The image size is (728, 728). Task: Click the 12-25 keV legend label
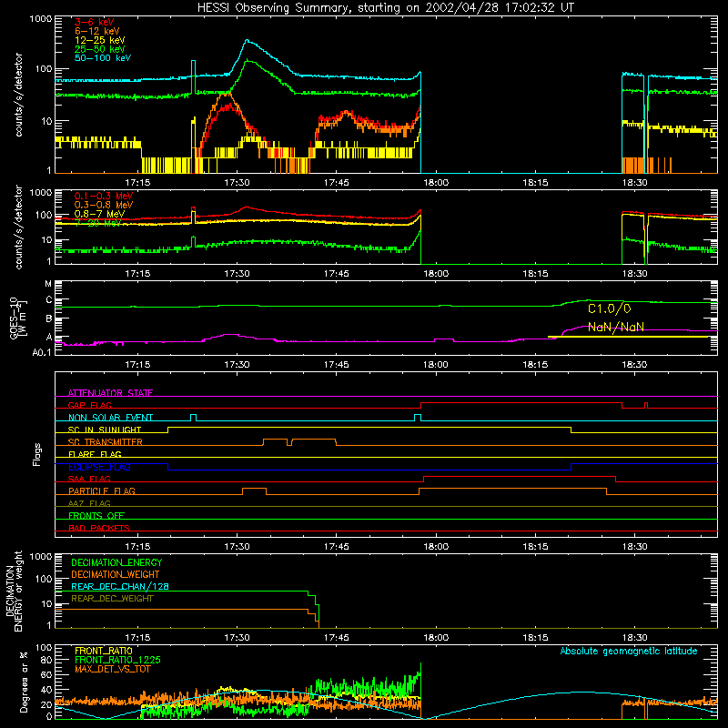(x=100, y=40)
